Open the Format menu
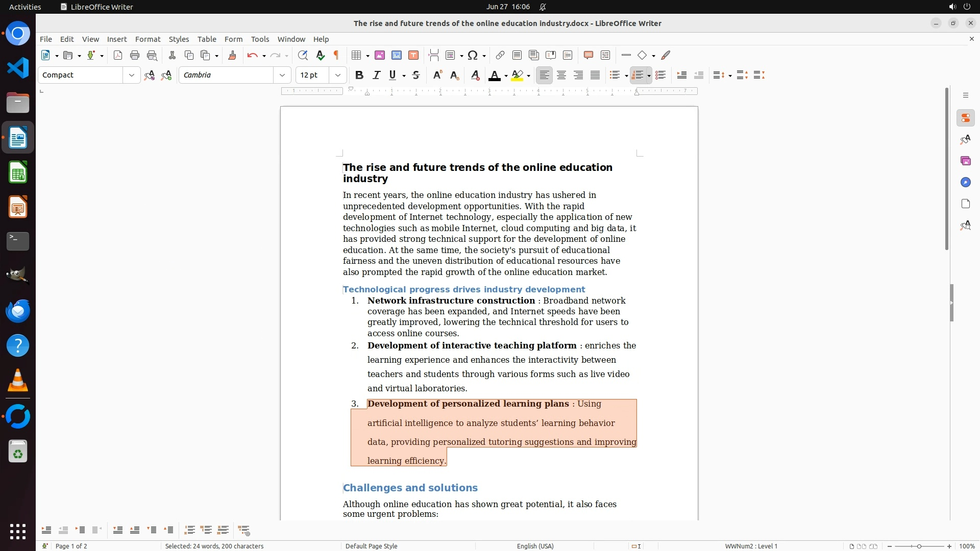 [x=148, y=39]
